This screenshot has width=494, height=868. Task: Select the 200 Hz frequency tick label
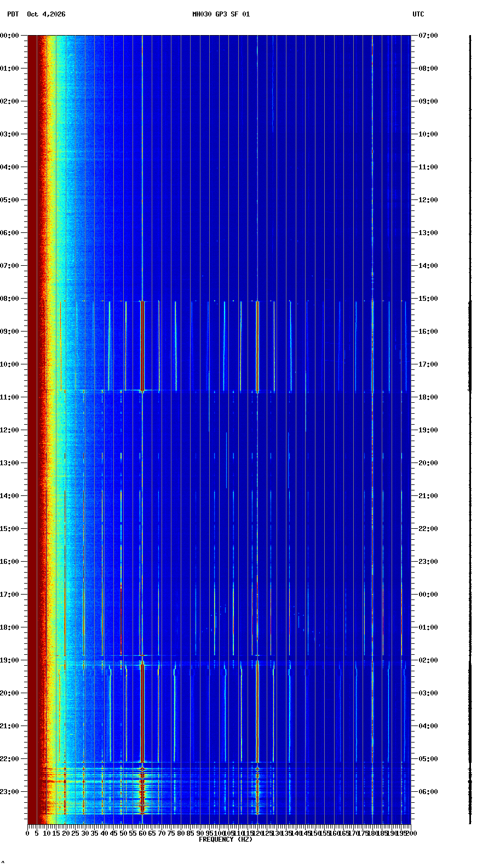(x=411, y=833)
